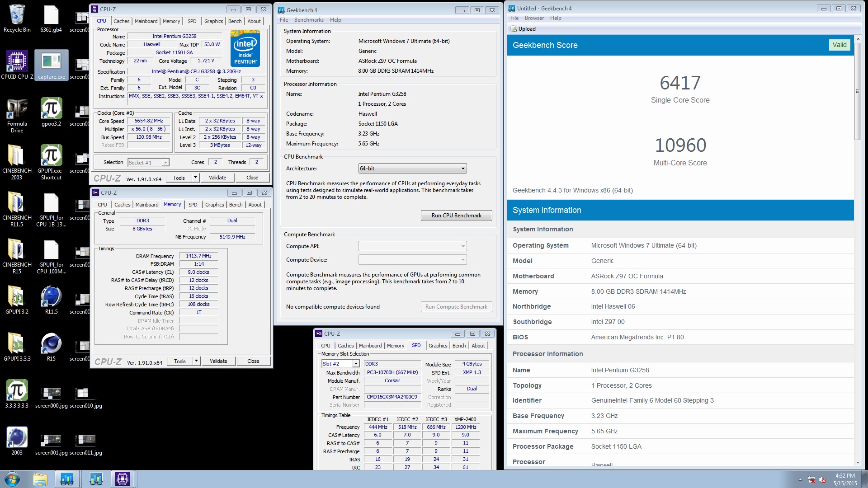The height and width of the screenshot is (488, 868).
Task: Open the CINEBENCH R11.5 folder
Action: (17, 210)
